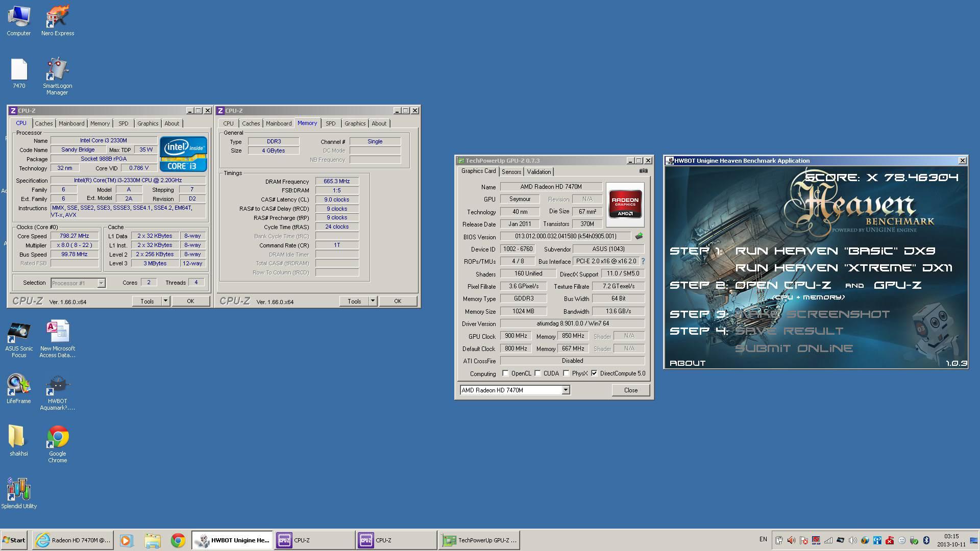
Task: Click BIOS save chip icon in GPU-Z
Action: 639,236
